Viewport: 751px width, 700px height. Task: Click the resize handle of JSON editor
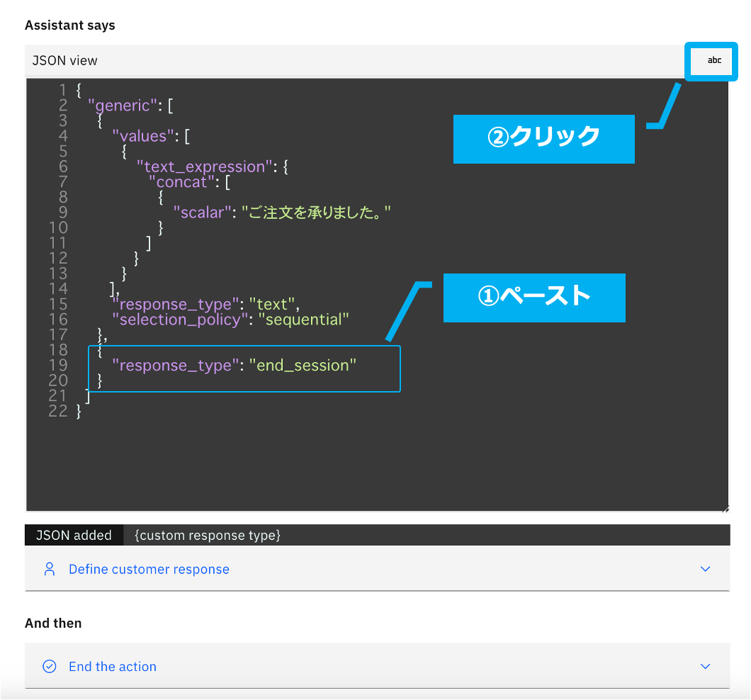tap(725, 509)
